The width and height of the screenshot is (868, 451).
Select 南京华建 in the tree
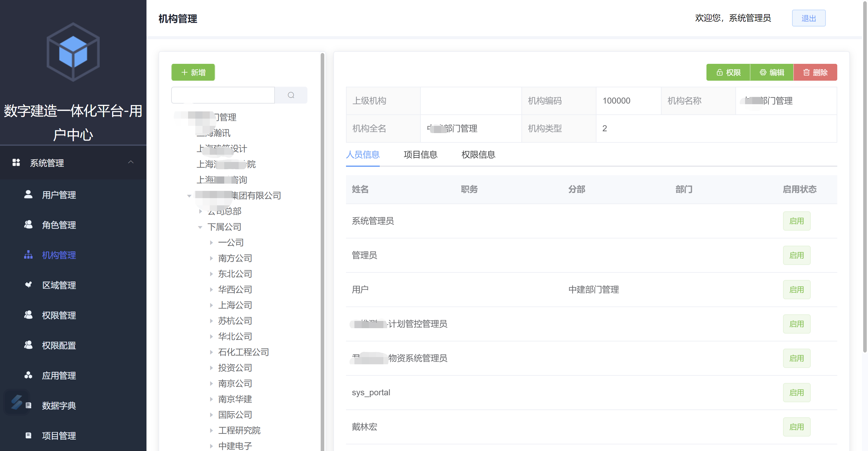point(235,399)
